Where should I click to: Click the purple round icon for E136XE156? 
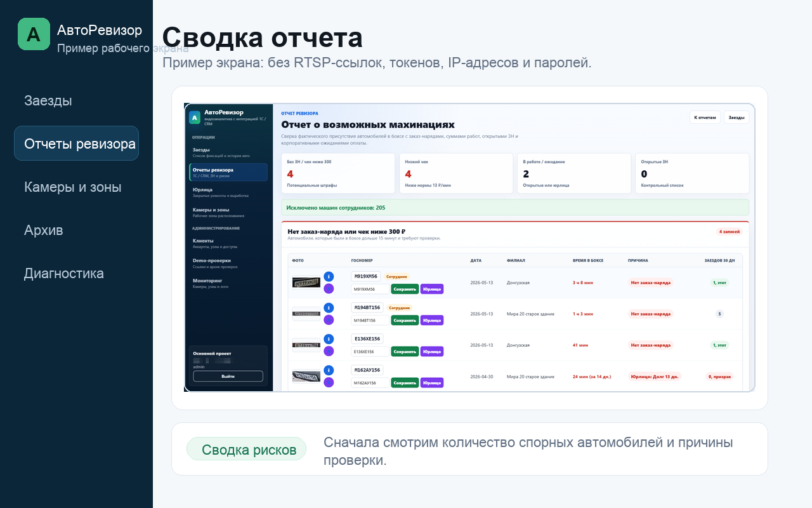[x=329, y=351]
